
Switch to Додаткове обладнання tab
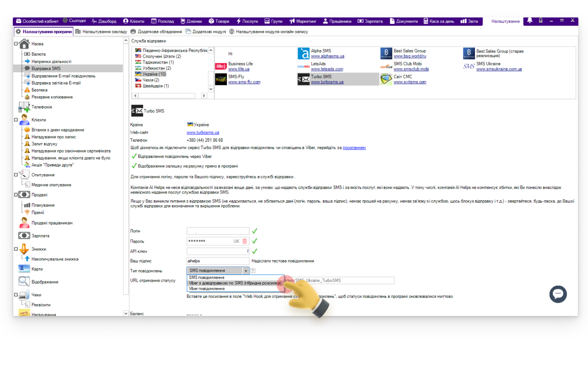[x=156, y=31]
